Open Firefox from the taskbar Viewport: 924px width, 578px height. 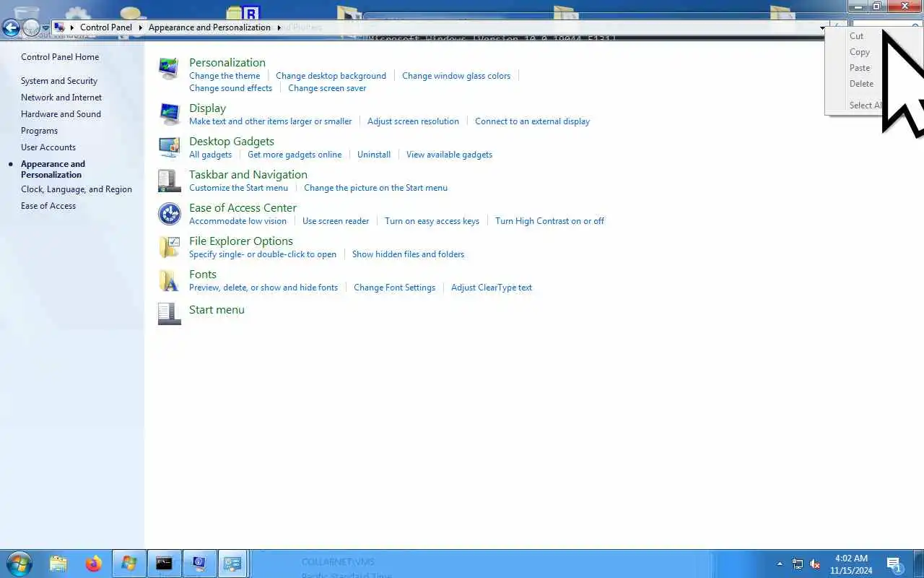pyautogui.click(x=94, y=564)
